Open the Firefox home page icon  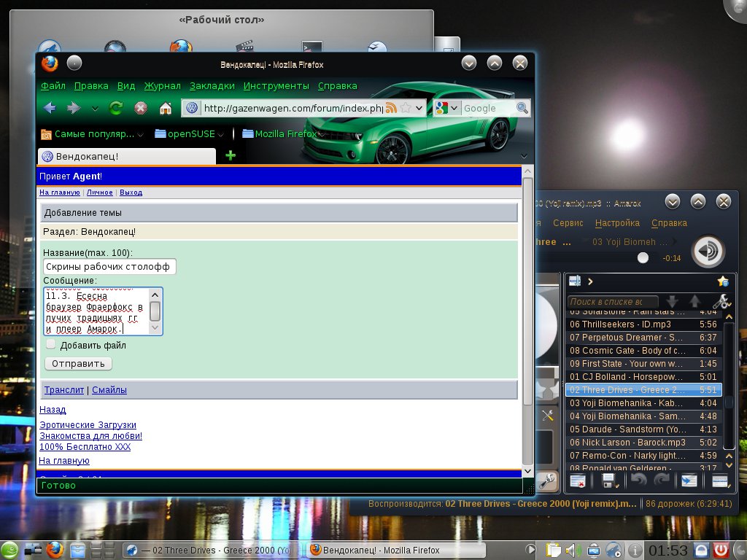tap(166, 108)
